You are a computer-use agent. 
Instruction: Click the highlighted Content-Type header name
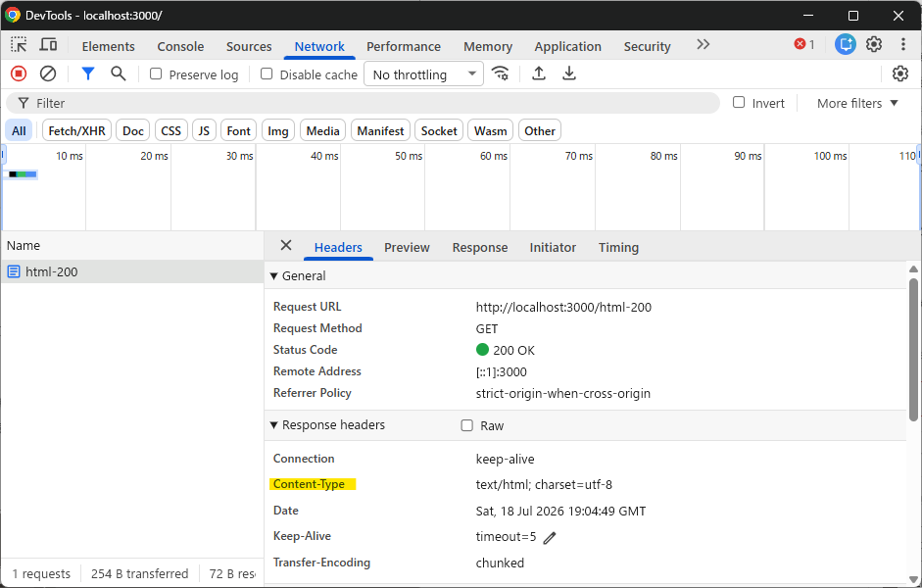(310, 484)
